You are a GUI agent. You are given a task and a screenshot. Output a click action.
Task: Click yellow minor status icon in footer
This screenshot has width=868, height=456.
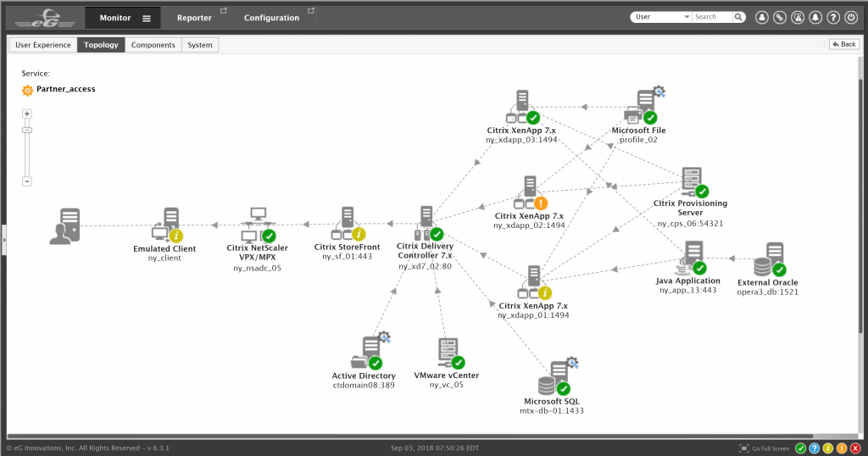(x=827, y=448)
